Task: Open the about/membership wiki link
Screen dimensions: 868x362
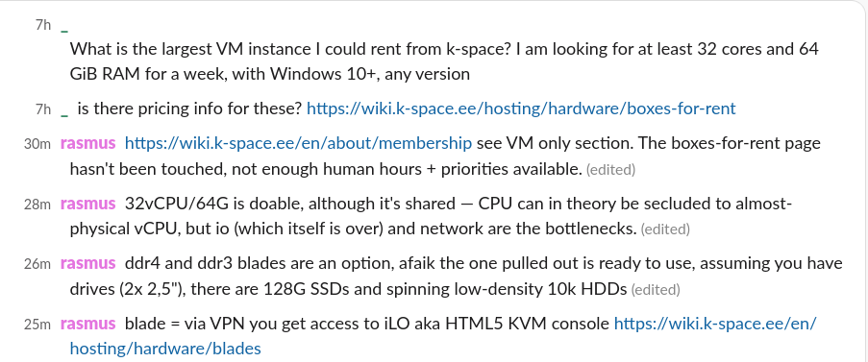Action: (x=298, y=144)
